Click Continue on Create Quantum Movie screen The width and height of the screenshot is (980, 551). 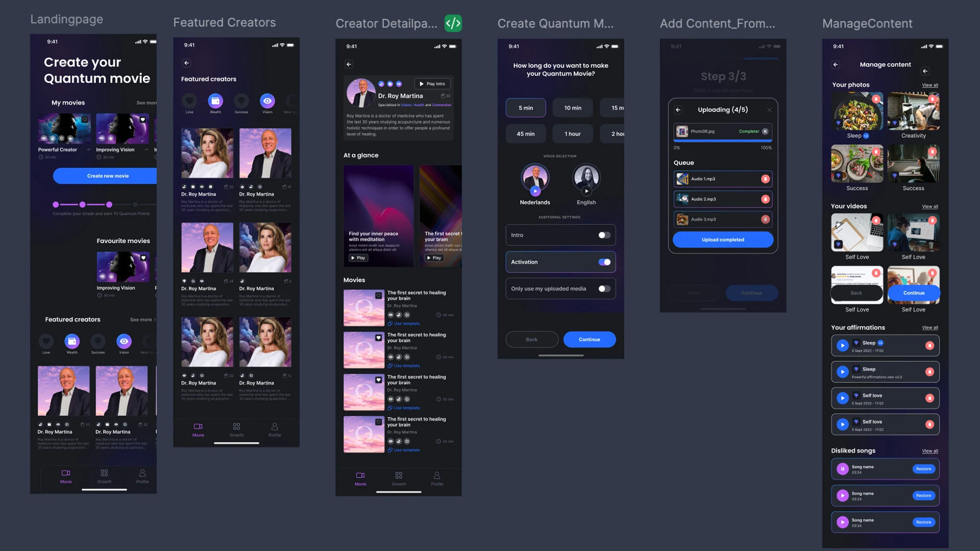coord(590,340)
